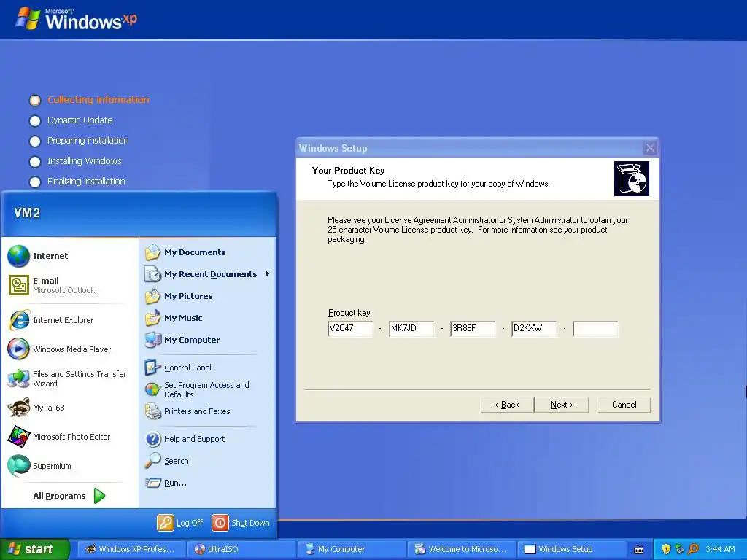Switch to Windows XP Professional taskbar item

tap(131, 549)
